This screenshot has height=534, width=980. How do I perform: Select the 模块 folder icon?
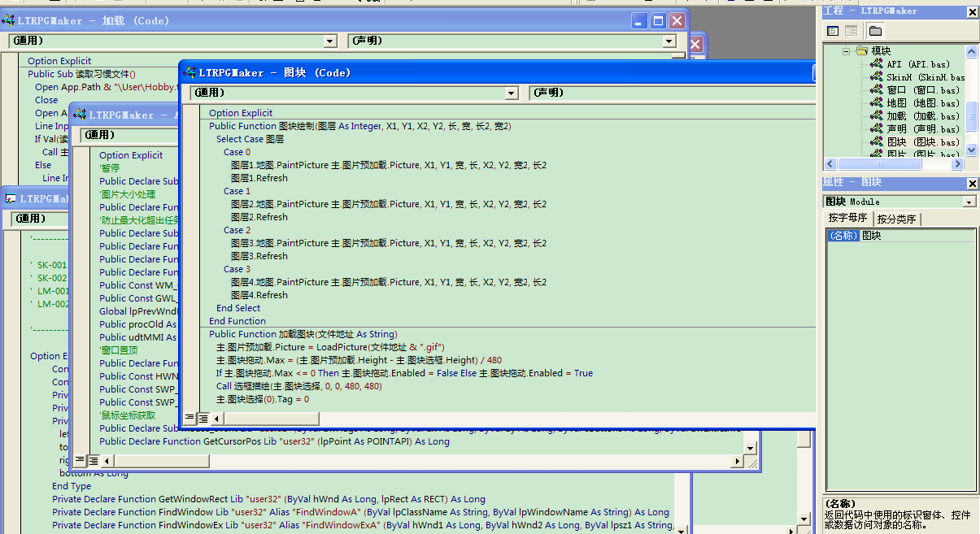click(861, 50)
